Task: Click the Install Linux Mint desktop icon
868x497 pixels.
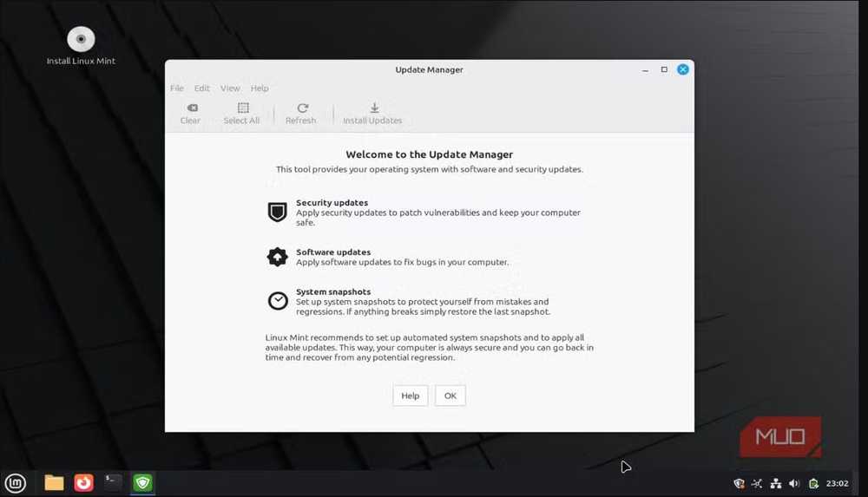Action: [81, 46]
